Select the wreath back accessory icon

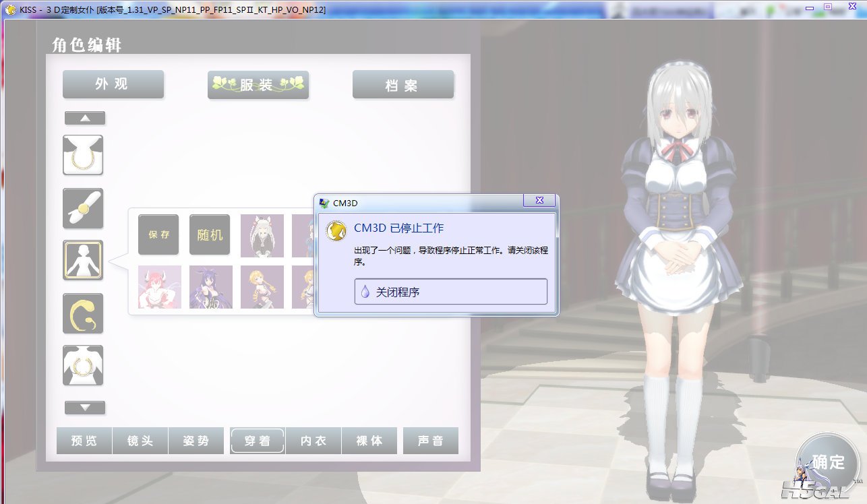click(83, 365)
